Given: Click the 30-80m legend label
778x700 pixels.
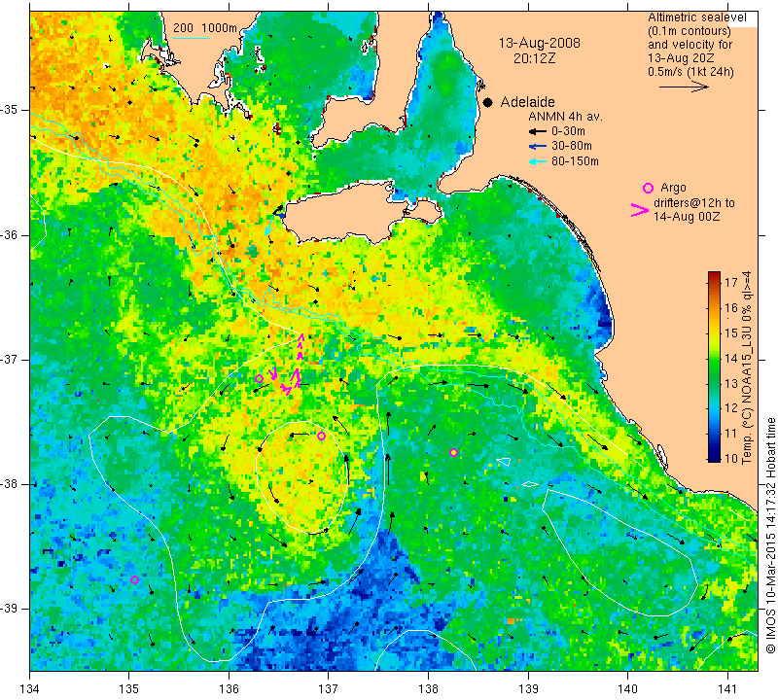Looking at the screenshot, I should pyautogui.click(x=572, y=146).
